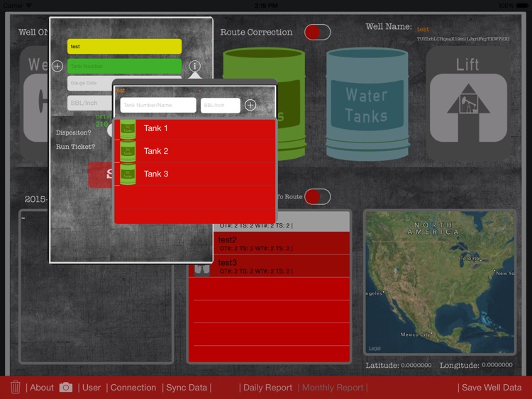
Task: Open the Monthly Report
Action: (x=333, y=388)
